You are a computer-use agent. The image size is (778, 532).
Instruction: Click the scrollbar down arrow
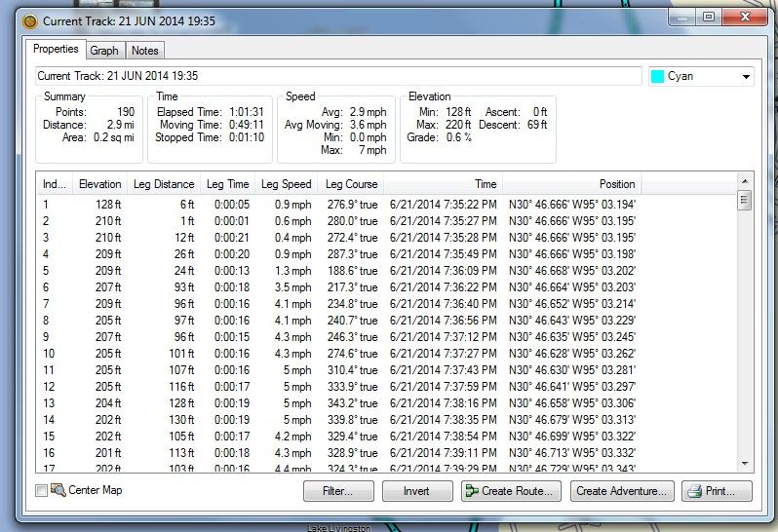[x=745, y=465]
